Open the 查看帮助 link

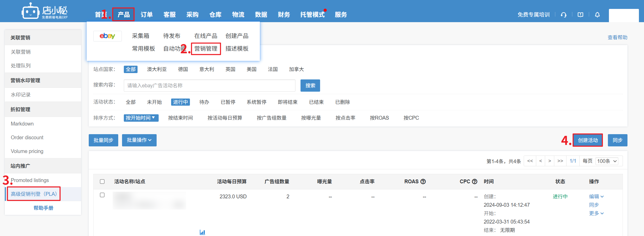point(617,37)
